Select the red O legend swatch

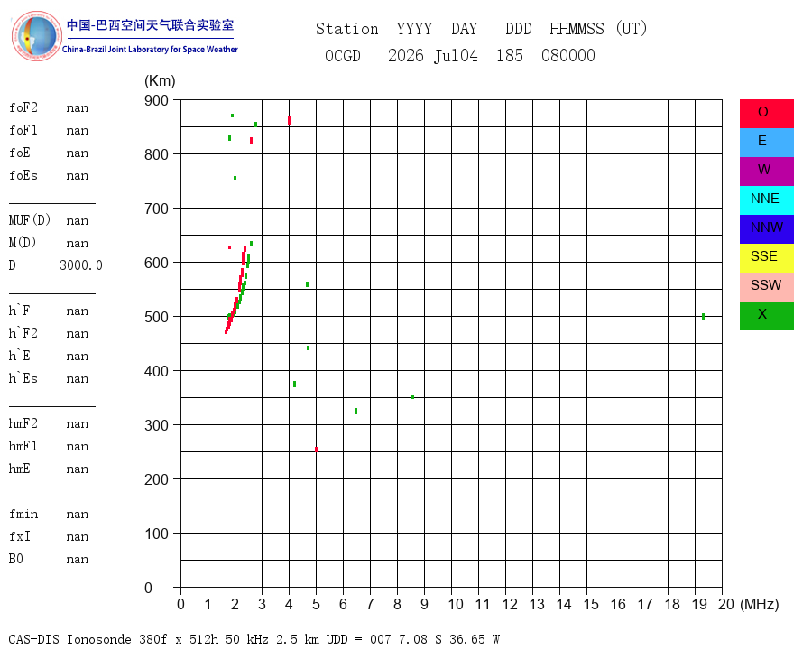[766, 114]
